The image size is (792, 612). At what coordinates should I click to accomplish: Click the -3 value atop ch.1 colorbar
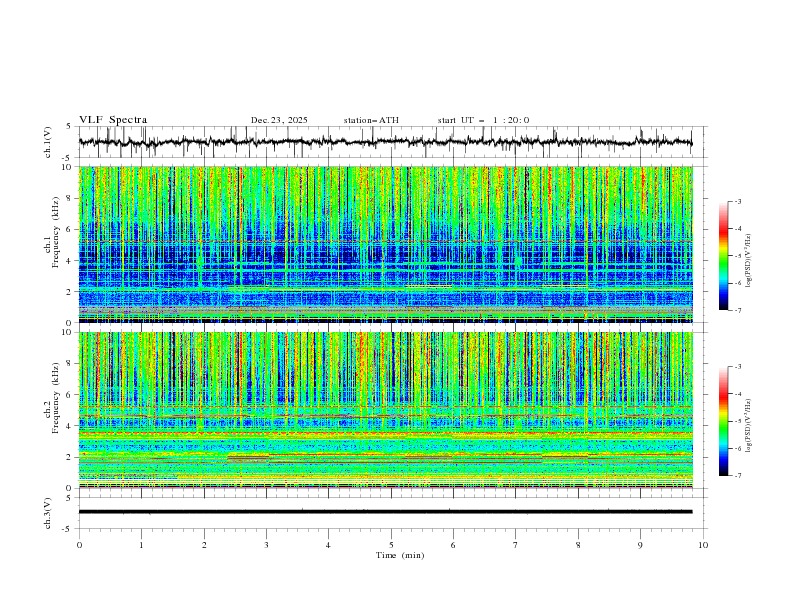pyautogui.click(x=737, y=202)
